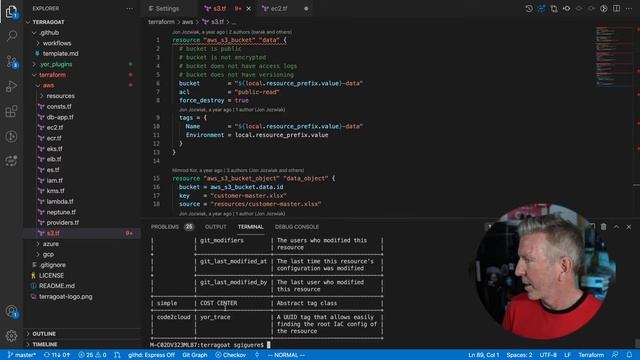
Task: Click the UTF-8 encoding indicator
Action: [x=548, y=355]
